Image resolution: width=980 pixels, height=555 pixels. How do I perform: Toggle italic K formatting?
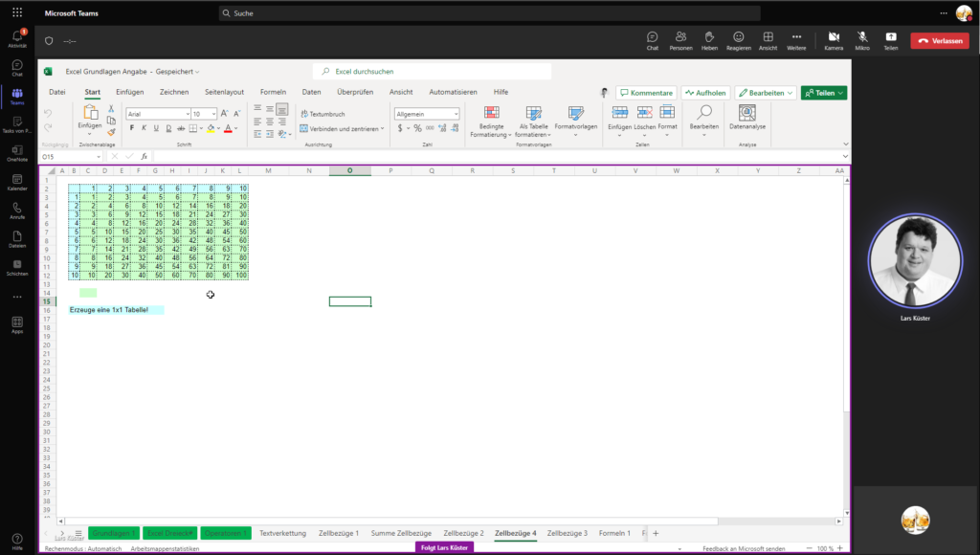click(x=144, y=128)
